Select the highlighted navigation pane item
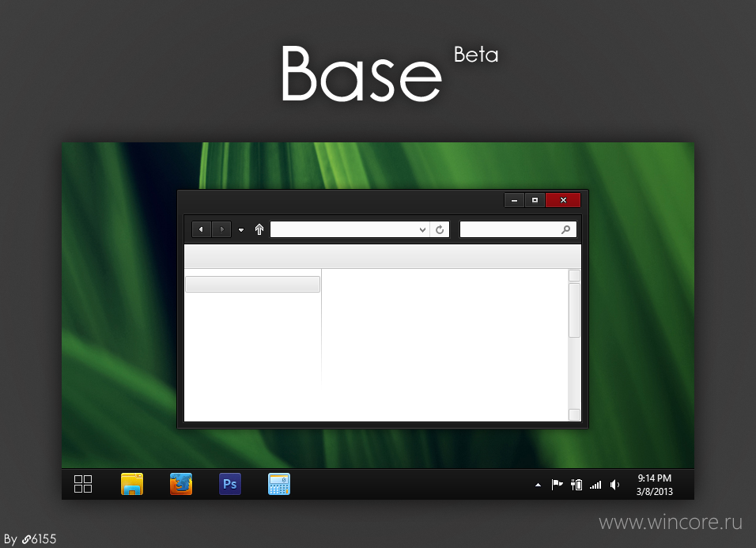756x548 pixels. [x=252, y=284]
